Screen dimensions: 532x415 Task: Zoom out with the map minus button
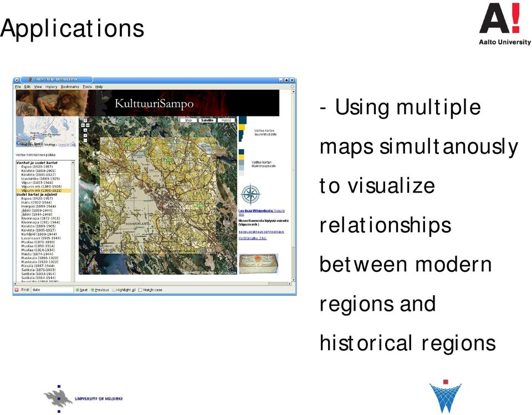[85, 140]
